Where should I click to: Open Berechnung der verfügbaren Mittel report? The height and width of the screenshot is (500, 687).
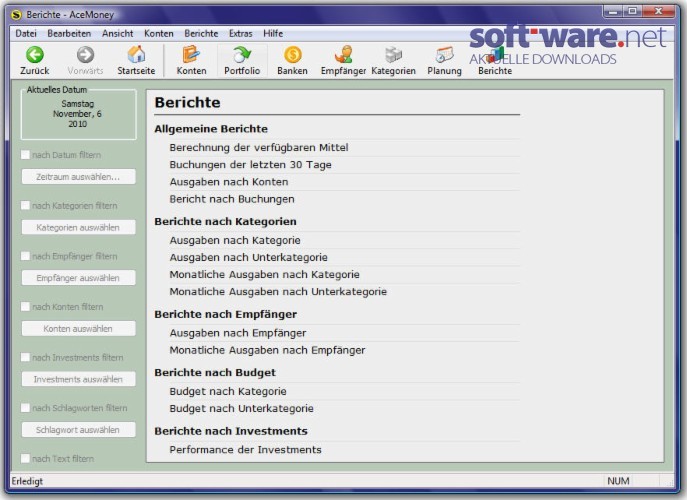259,148
